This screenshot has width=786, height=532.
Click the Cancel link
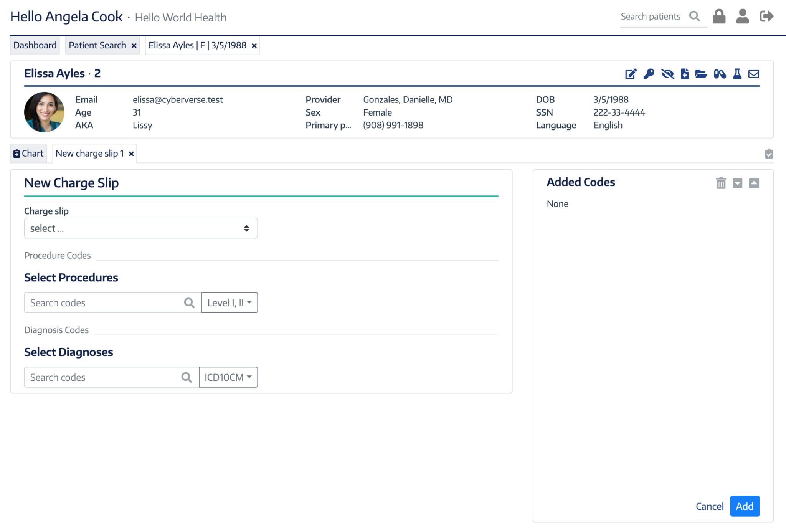[x=710, y=506]
